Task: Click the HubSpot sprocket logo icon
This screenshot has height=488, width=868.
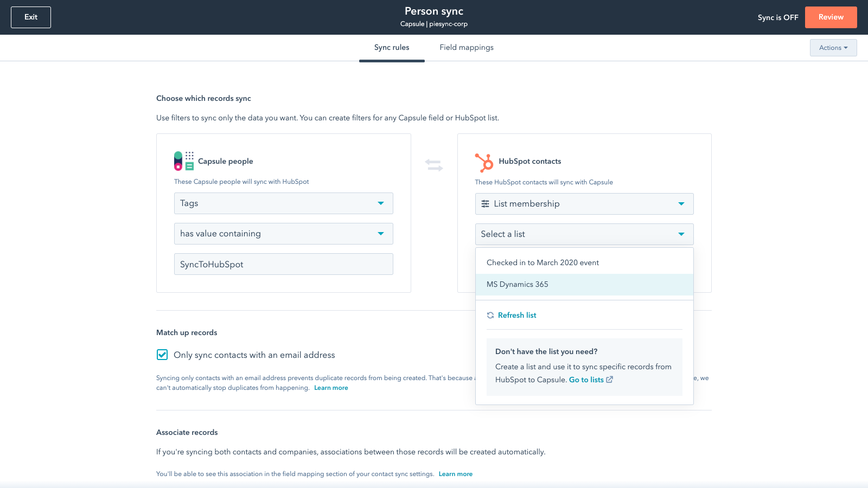Action: pos(484,162)
